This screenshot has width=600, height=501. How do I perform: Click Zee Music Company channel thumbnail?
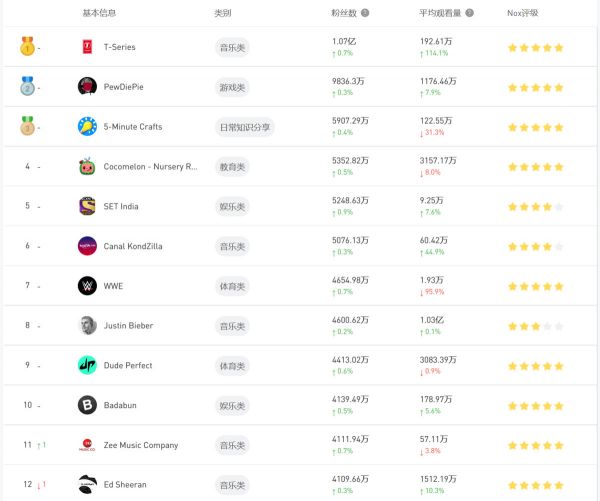87,445
